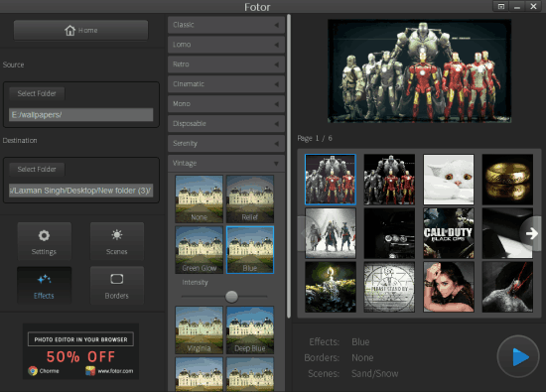The height and width of the screenshot is (392, 546).
Task: Click Select Folder under Source
Action: 37,93
